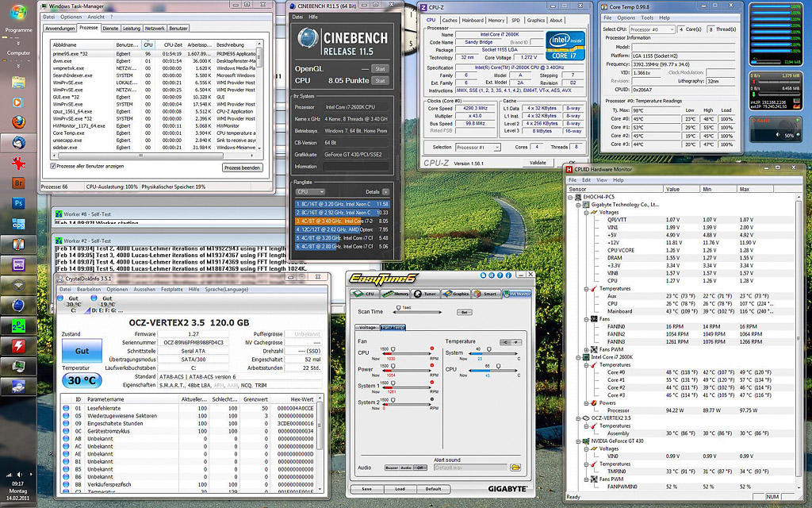Viewport: 812px width, 508px height.
Task: Toggle 'Prozesse aller Benutzer anzeigen' checkbox
Action: click(53, 167)
